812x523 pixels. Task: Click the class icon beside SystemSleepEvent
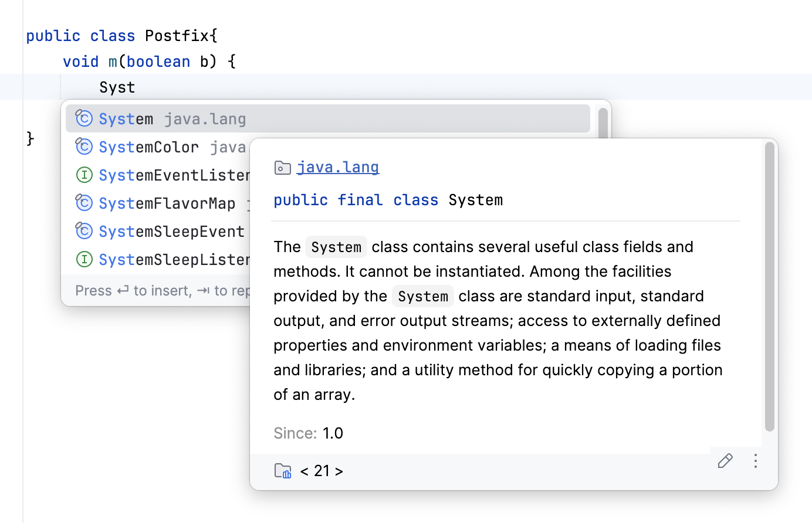point(84,230)
